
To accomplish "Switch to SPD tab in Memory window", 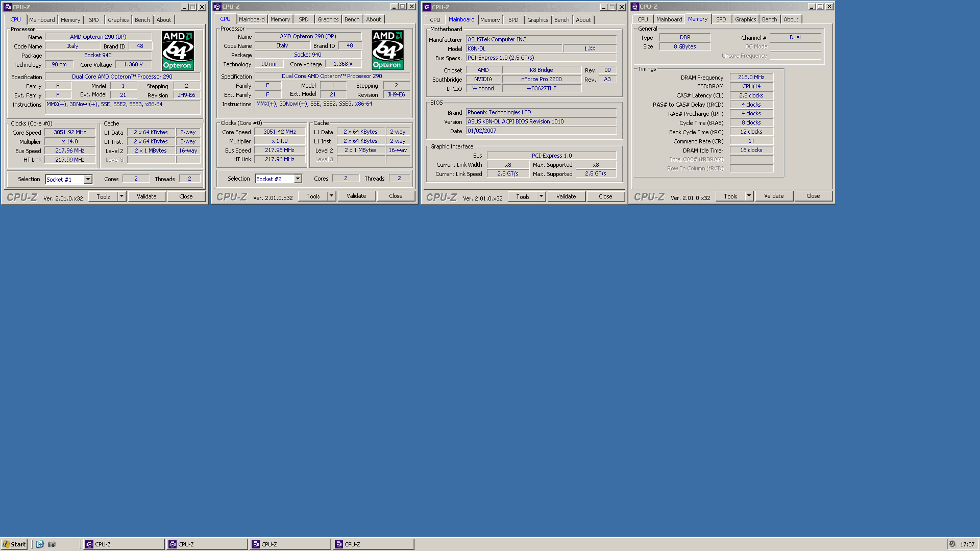I will [x=721, y=19].
